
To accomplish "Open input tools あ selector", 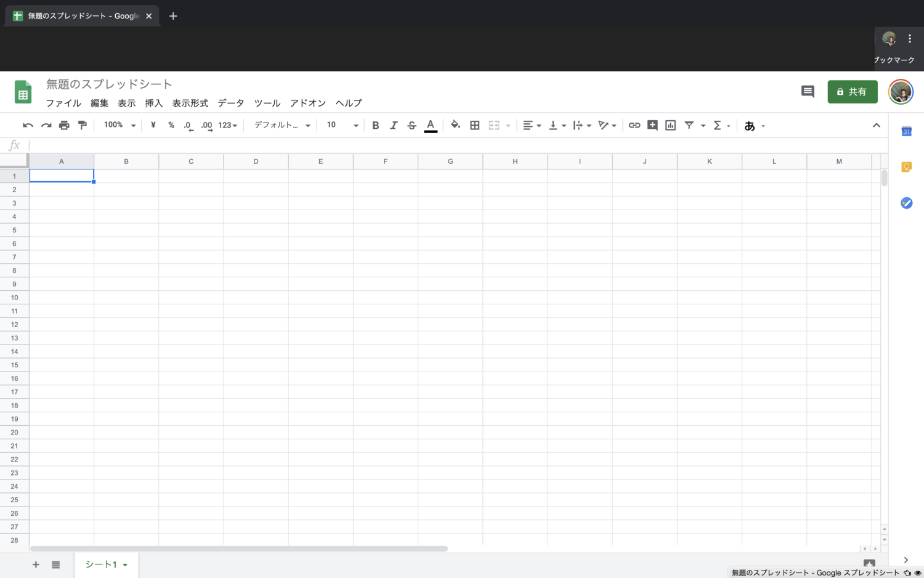I will click(x=754, y=126).
